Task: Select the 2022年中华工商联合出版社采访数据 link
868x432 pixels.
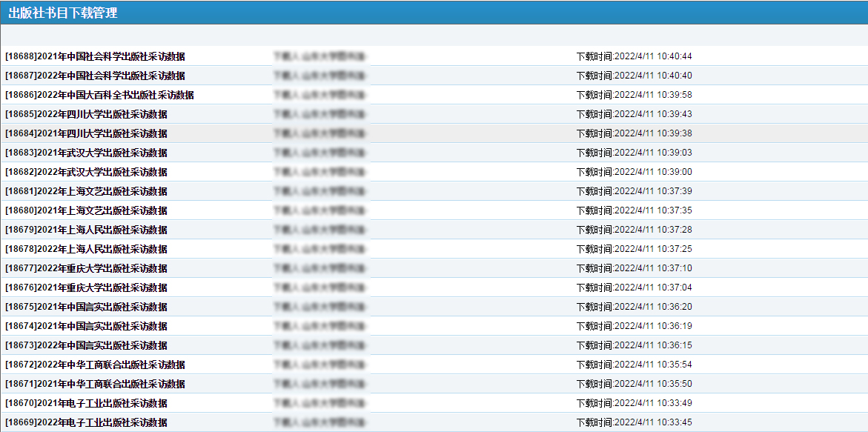Action: [95, 365]
